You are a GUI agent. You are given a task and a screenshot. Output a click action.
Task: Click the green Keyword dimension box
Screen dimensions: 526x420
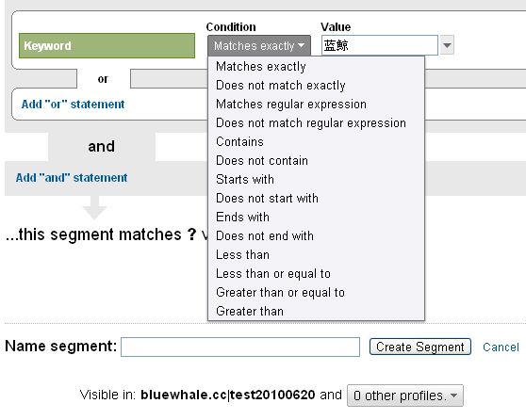[x=107, y=45]
